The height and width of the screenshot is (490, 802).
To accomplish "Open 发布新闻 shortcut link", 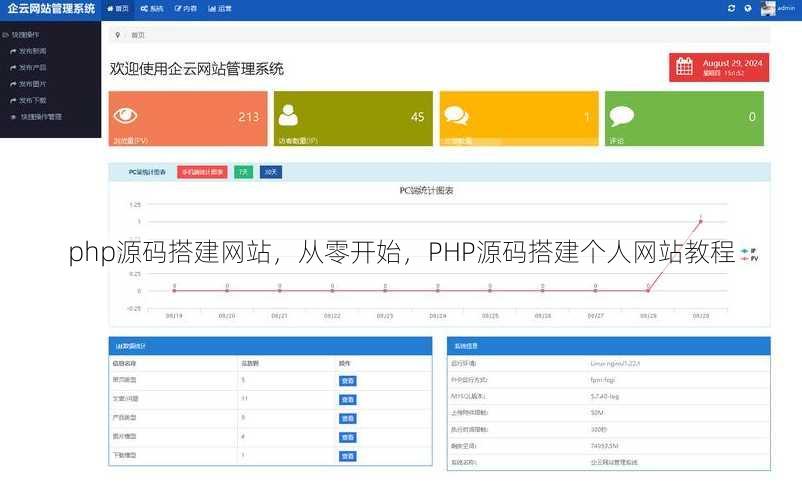I will pyautogui.click(x=33, y=51).
